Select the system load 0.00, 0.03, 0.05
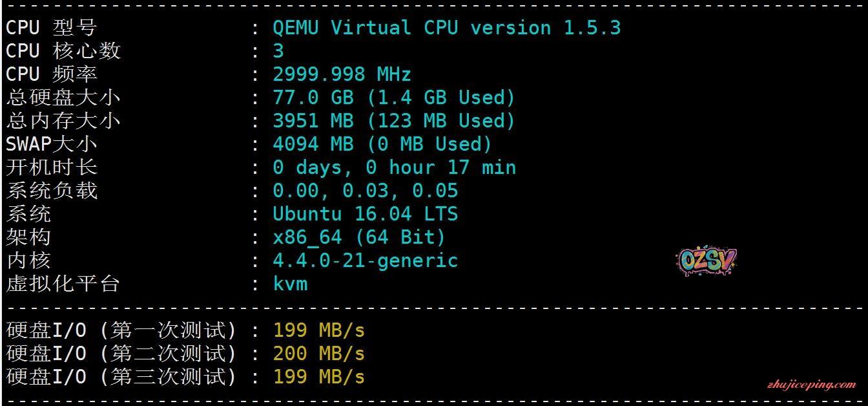This screenshot has height=406, width=868. tap(365, 191)
